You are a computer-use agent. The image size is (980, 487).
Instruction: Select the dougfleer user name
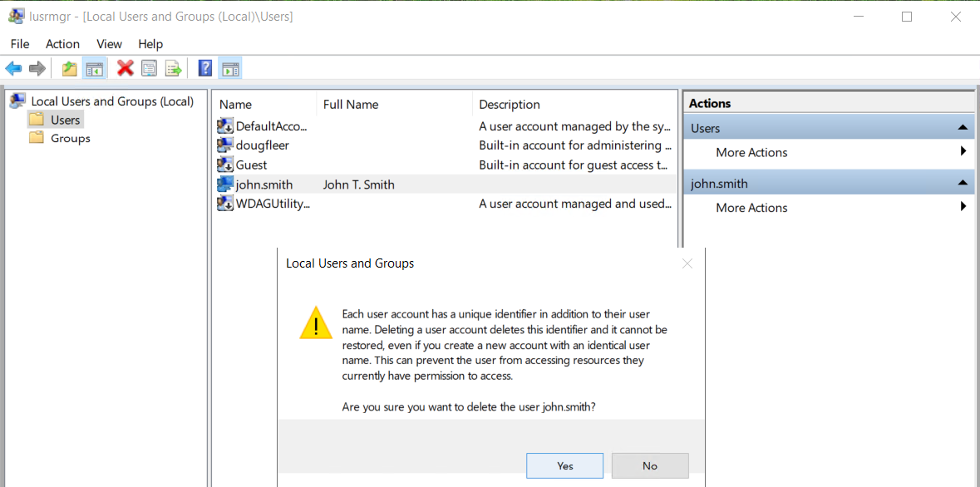[263, 145]
